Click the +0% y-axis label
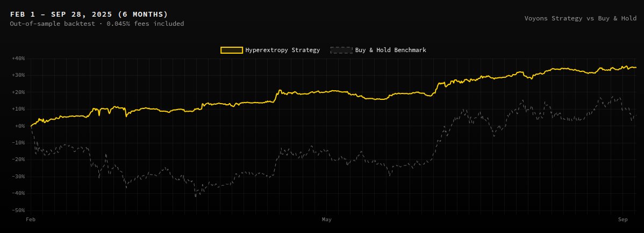Screen dimensions: 644x233 point(20,126)
